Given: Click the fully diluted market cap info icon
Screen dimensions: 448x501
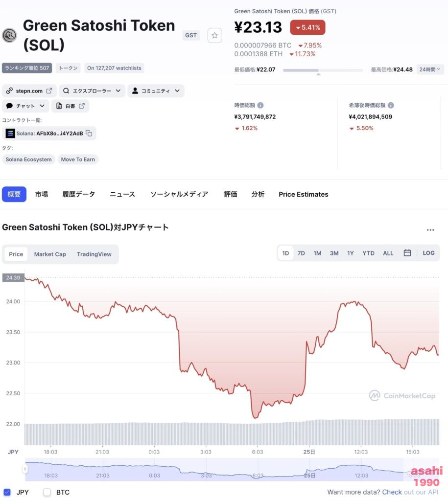Looking at the screenshot, I should (x=391, y=105).
